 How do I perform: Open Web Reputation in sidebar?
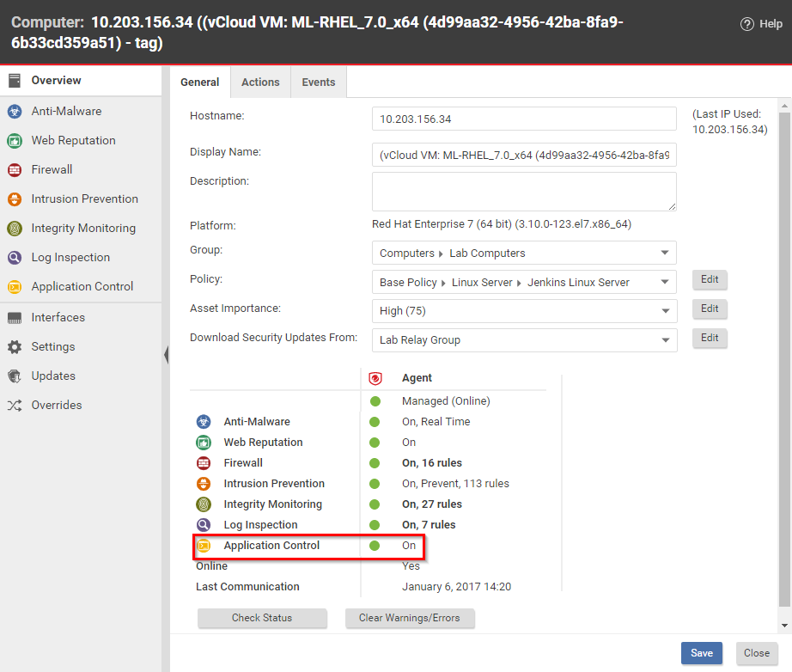[x=73, y=140]
